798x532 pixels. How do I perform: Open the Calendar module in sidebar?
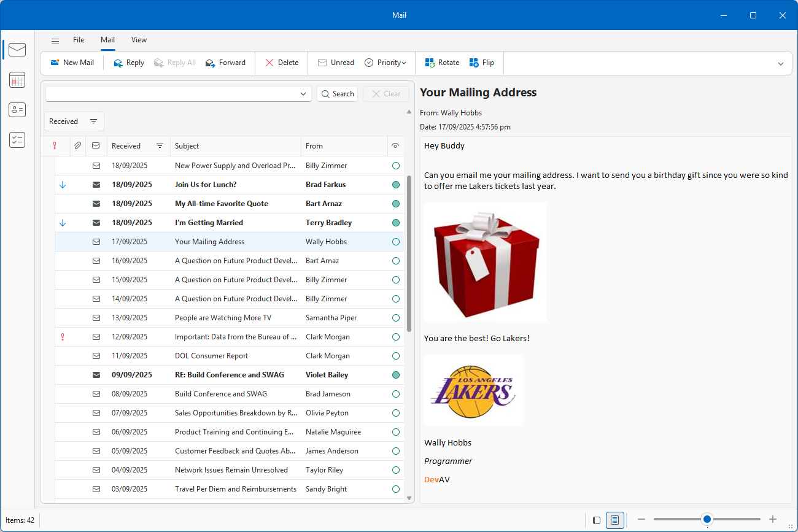click(17, 80)
